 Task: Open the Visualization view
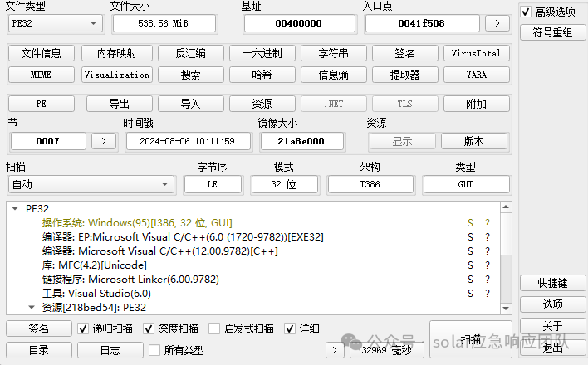[x=117, y=75]
